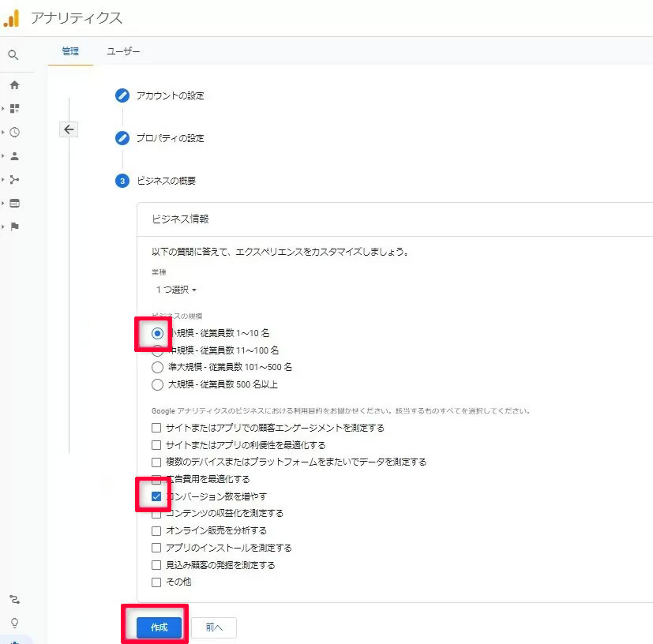The width and height of the screenshot is (653, 644).
Task: Click the lightbulb Discover icon
Action: pos(14,622)
